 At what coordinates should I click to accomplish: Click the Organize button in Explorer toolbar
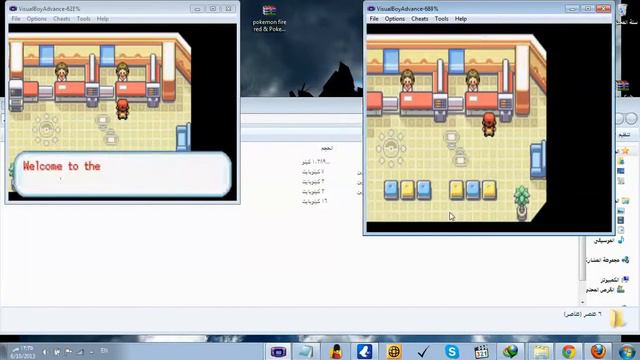(x=624, y=134)
